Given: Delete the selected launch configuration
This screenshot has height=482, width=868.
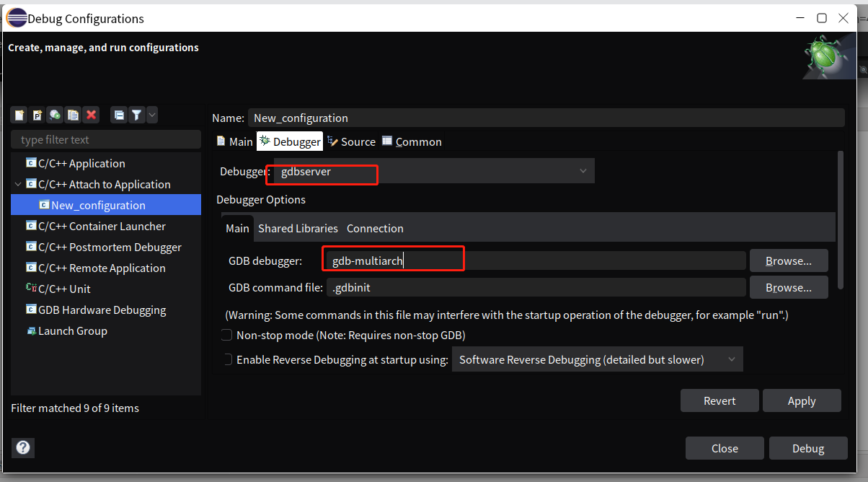Looking at the screenshot, I should pyautogui.click(x=91, y=115).
